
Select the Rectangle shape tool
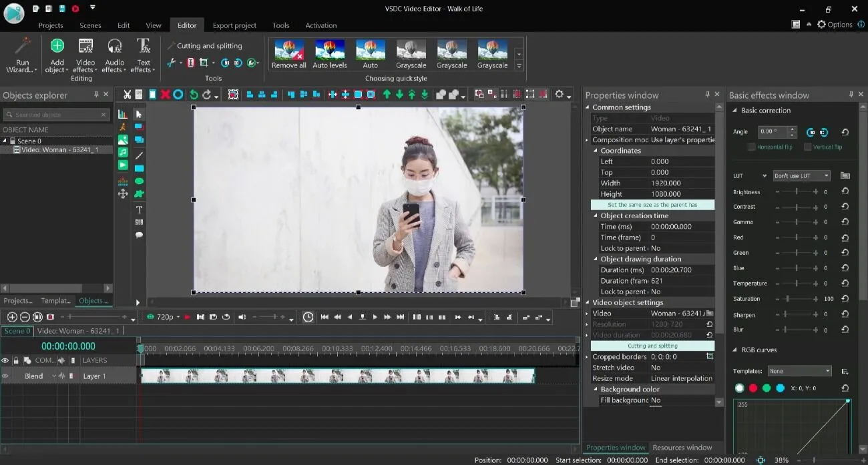[139, 169]
